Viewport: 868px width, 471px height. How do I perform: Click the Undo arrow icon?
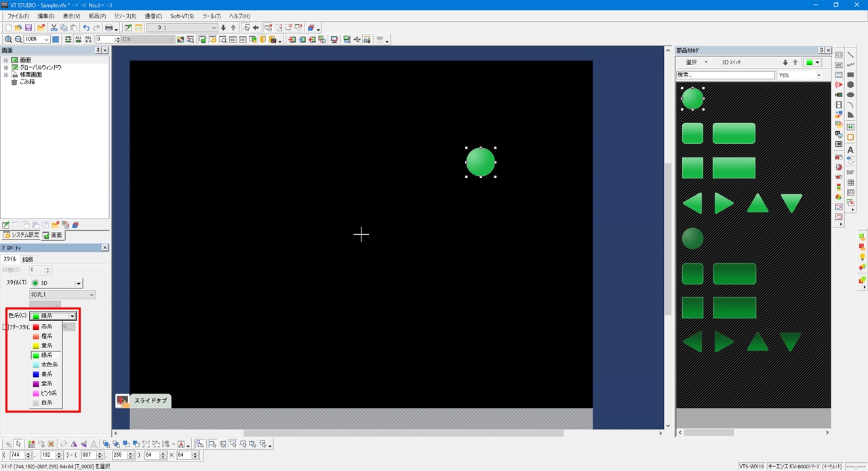coord(86,28)
